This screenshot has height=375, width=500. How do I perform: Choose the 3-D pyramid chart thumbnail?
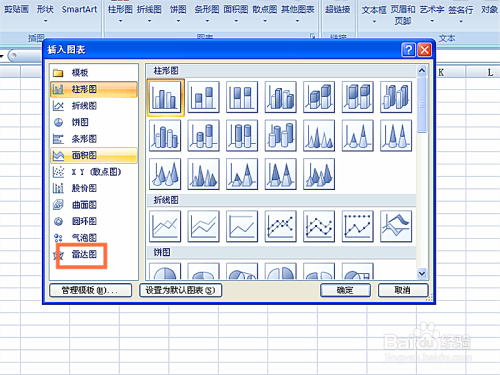coord(319,174)
